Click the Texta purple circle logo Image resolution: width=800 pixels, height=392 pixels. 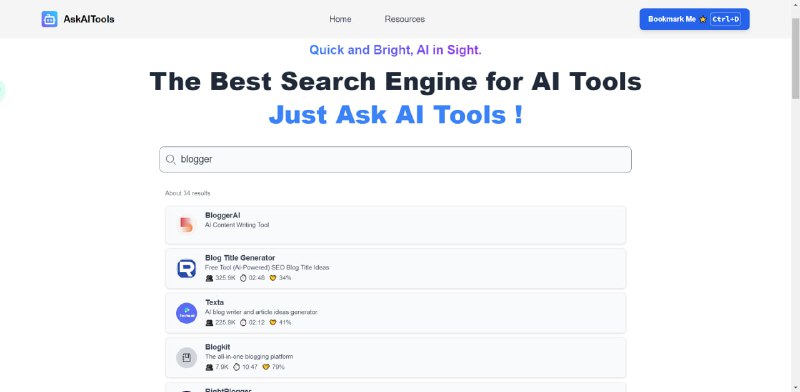(186, 313)
